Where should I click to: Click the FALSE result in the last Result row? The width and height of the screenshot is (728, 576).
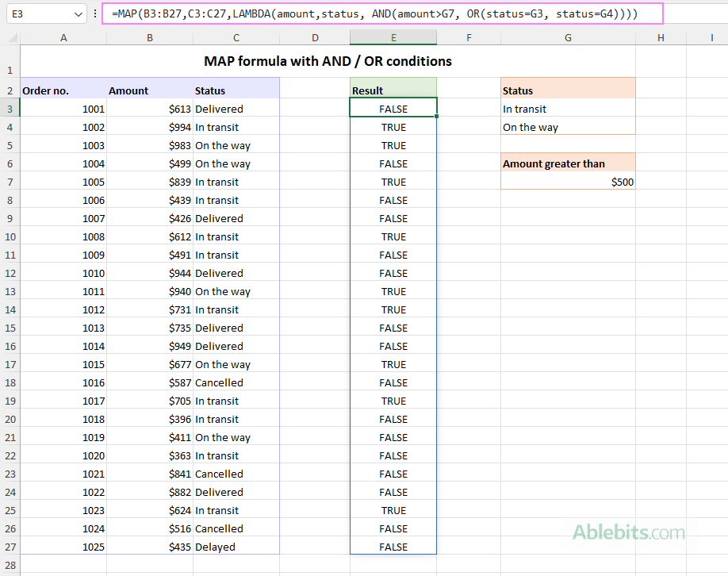click(393, 547)
